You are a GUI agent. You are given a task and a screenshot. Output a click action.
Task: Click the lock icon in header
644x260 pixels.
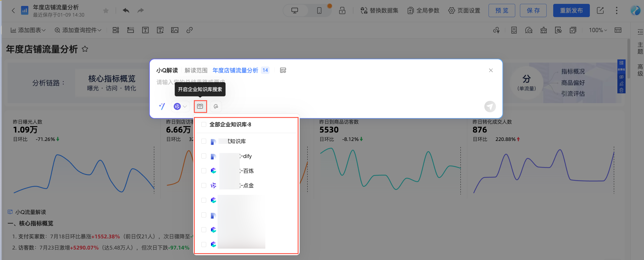click(342, 10)
